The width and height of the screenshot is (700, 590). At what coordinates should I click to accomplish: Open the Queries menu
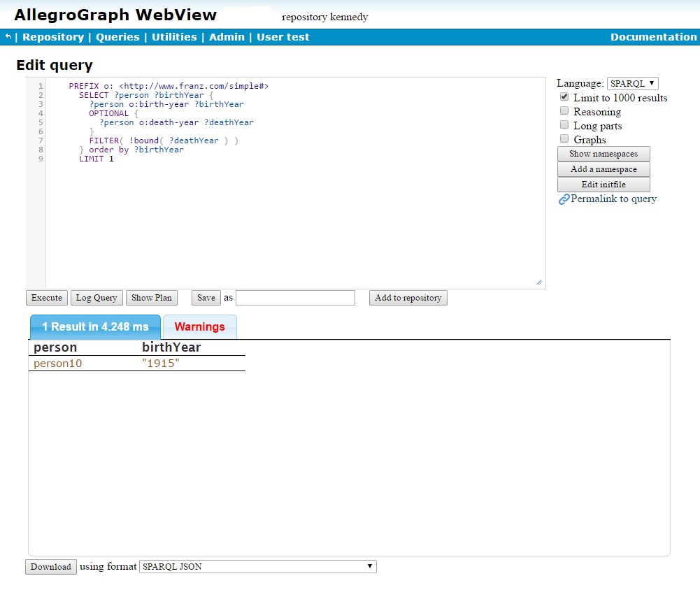pos(117,37)
